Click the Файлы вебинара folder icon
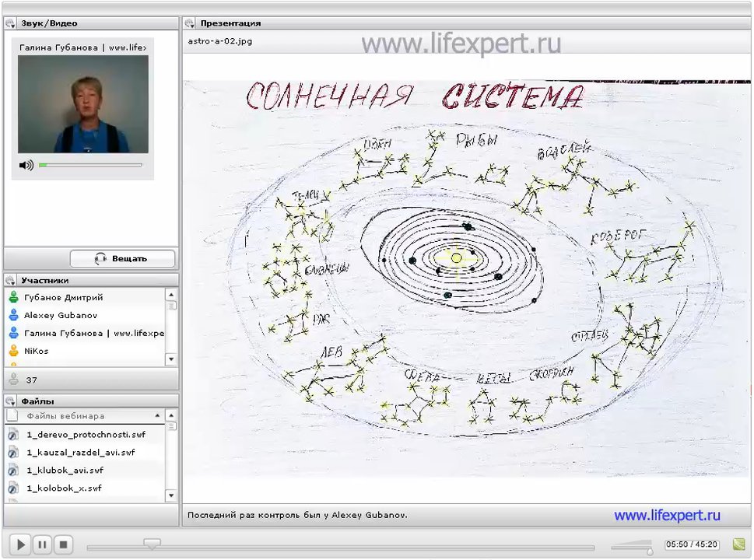 [x=12, y=415]
